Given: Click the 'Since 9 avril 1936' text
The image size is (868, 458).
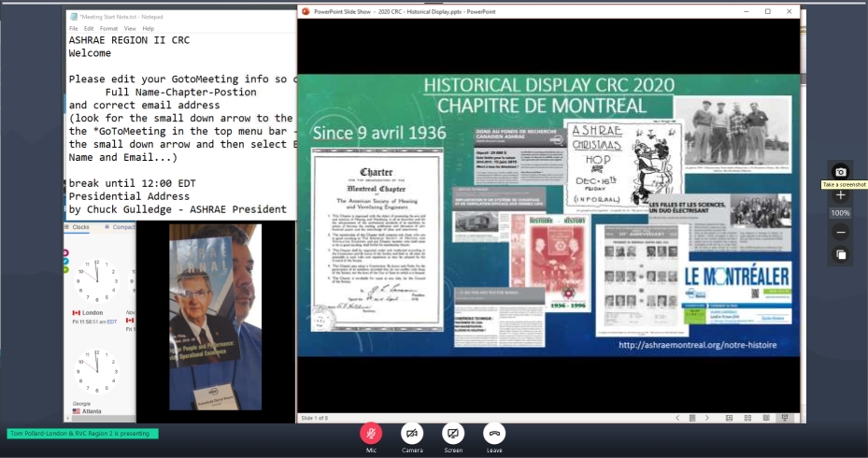Looking at the screenshot, I should coord(379,133).
